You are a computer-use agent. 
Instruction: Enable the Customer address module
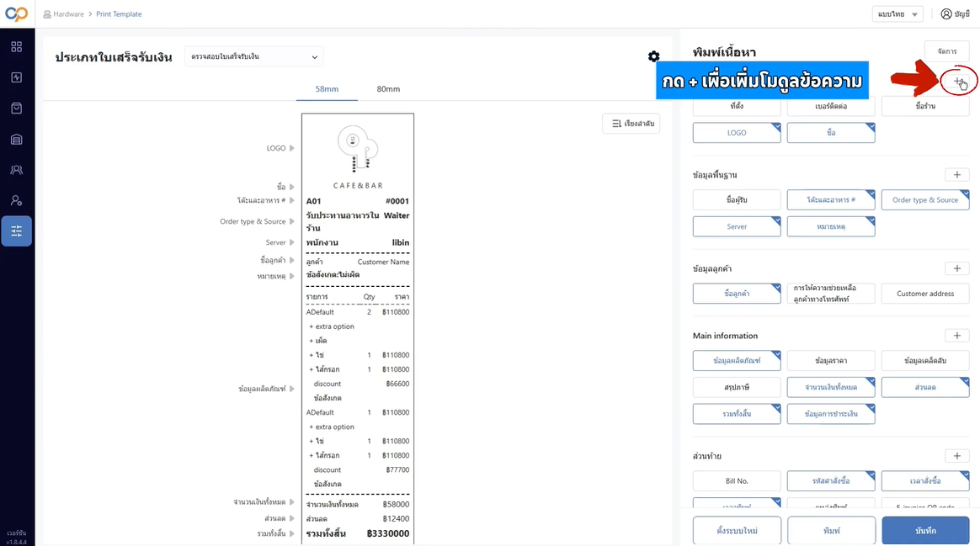click(925, 294)
